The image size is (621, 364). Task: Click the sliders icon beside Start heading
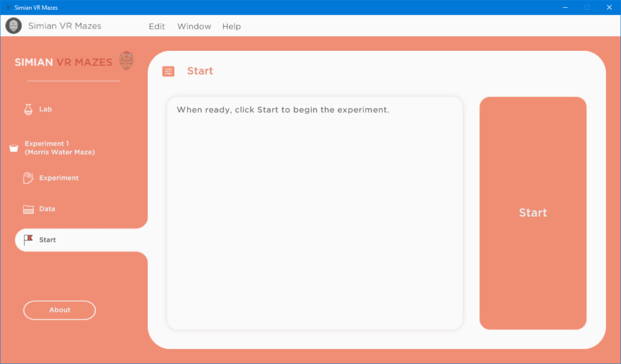tap(169, 71)
